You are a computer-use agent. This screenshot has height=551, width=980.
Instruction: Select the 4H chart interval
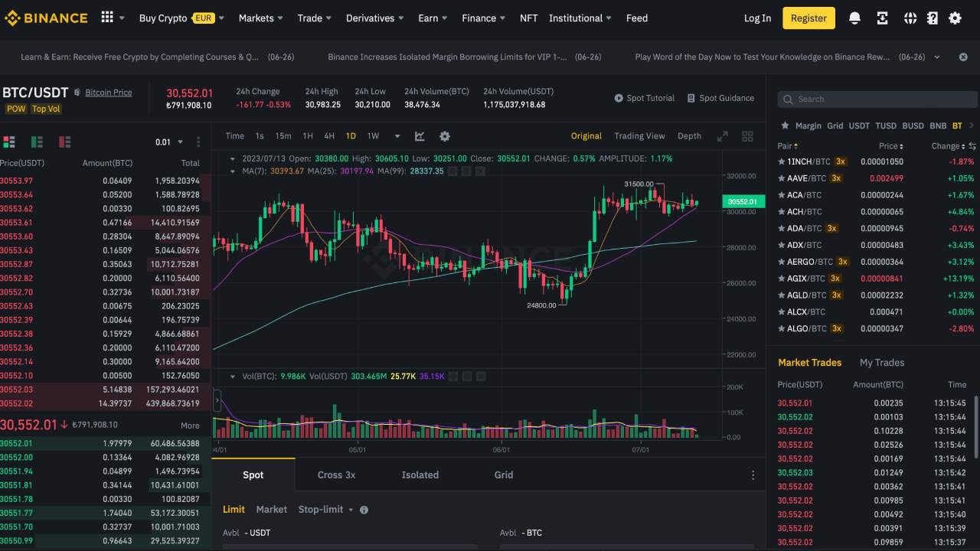[329, 136]
